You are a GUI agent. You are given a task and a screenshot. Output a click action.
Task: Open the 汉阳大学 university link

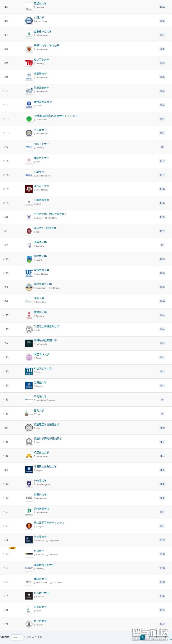click(39, 18)
